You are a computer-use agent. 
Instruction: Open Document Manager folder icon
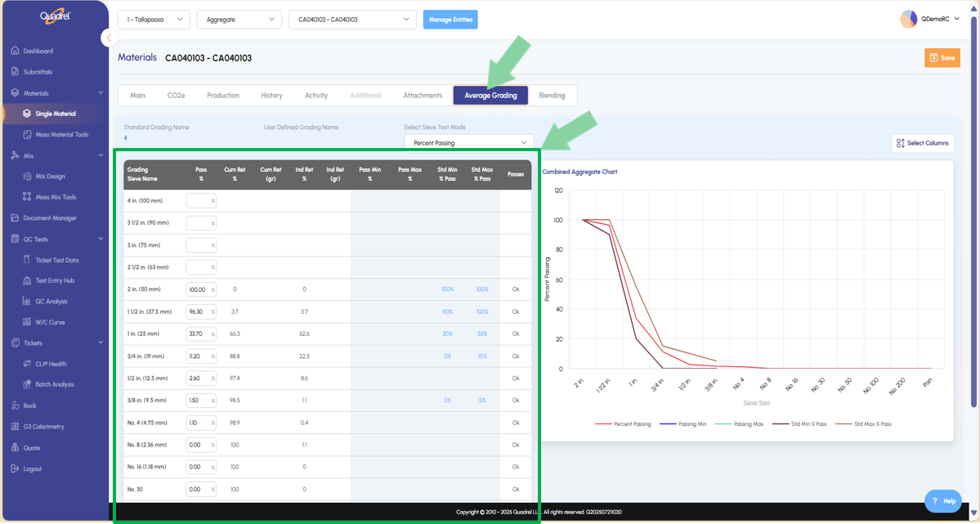tap(16, 218)
